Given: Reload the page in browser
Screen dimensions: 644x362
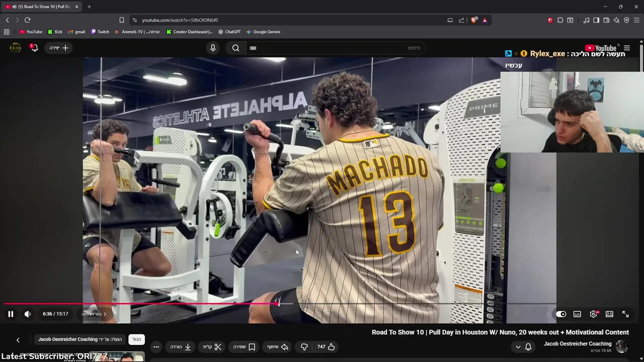Looking at the screenshot, I should (27, 20).
